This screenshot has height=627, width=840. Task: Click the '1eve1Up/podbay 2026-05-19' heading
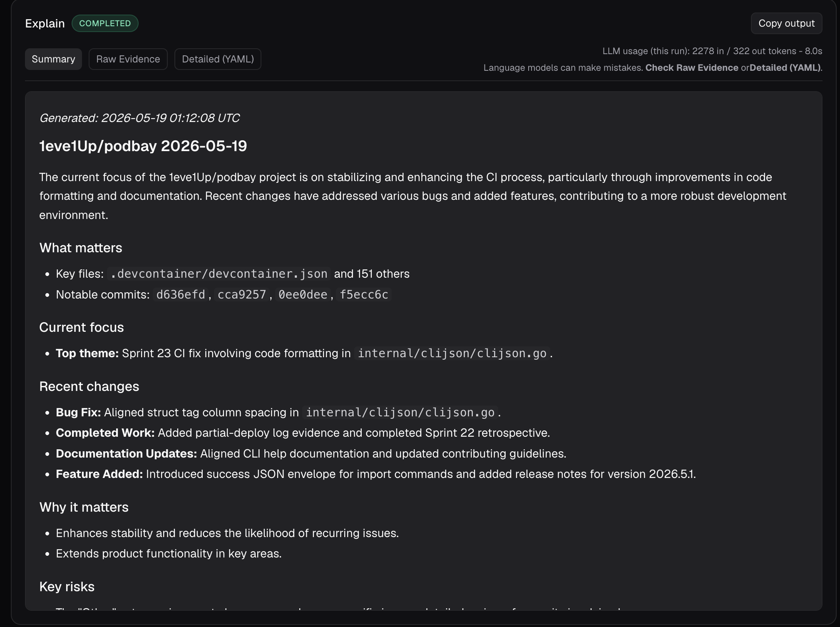tap(143, 146)
